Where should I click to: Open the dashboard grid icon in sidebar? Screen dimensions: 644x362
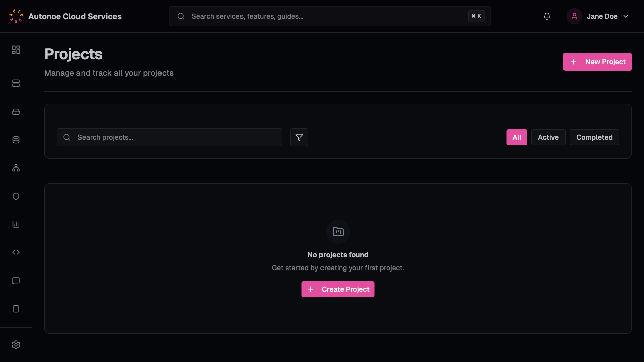tap(16, 50)
